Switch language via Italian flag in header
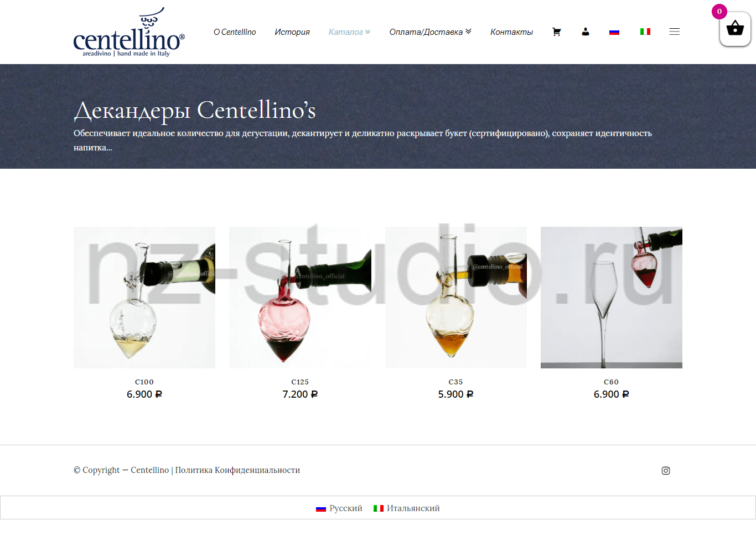756x536 pixels. [x=645, y=32]
